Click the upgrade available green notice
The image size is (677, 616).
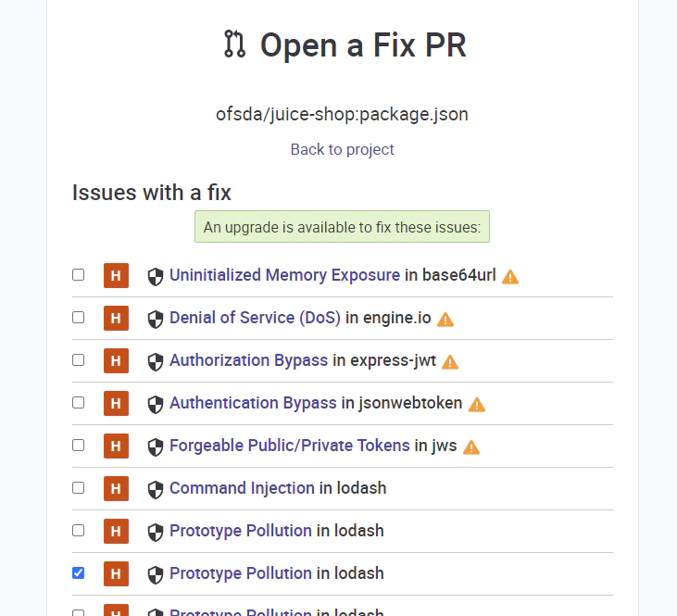click(x=342, y=227)
